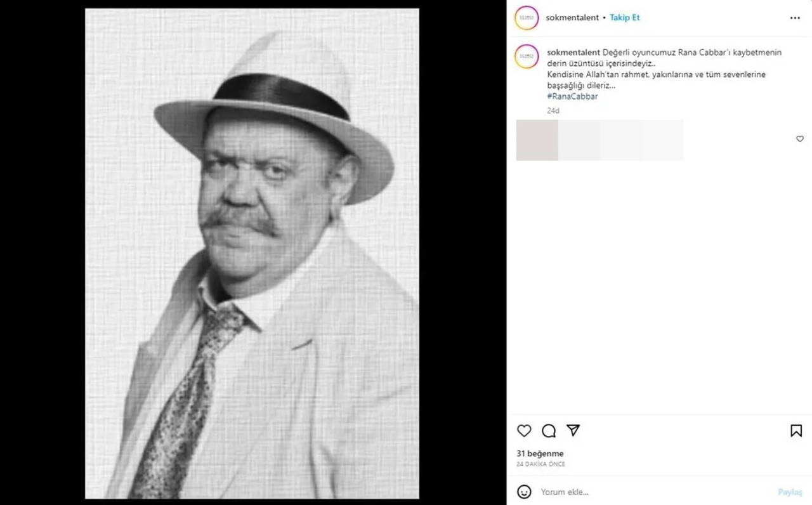Viewport: 812px width, 505px height.
Task: Click the 24d caption timestamp
Action: click(553, 110)
